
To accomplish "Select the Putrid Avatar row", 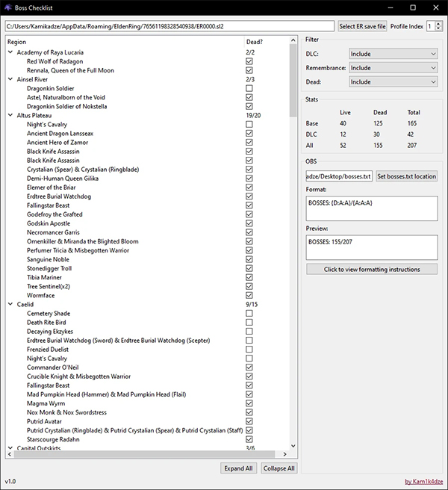I will [44, 421].
